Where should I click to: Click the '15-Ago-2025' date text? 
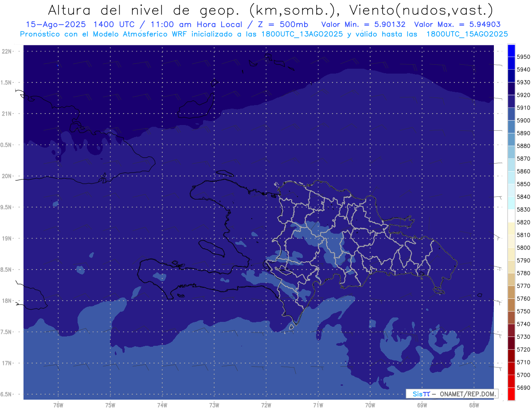click(55, 24)
